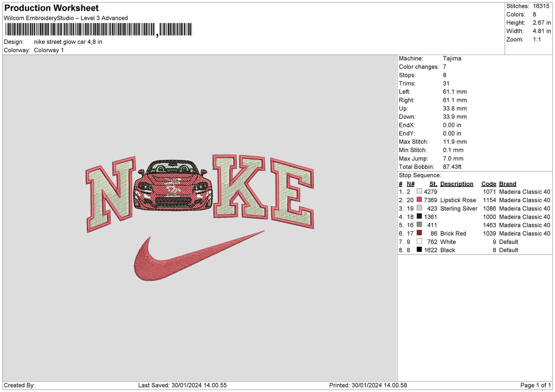Click color swatch for code 1000
Viewport: 555px width, 392px height.
click(x=419, y=217)
